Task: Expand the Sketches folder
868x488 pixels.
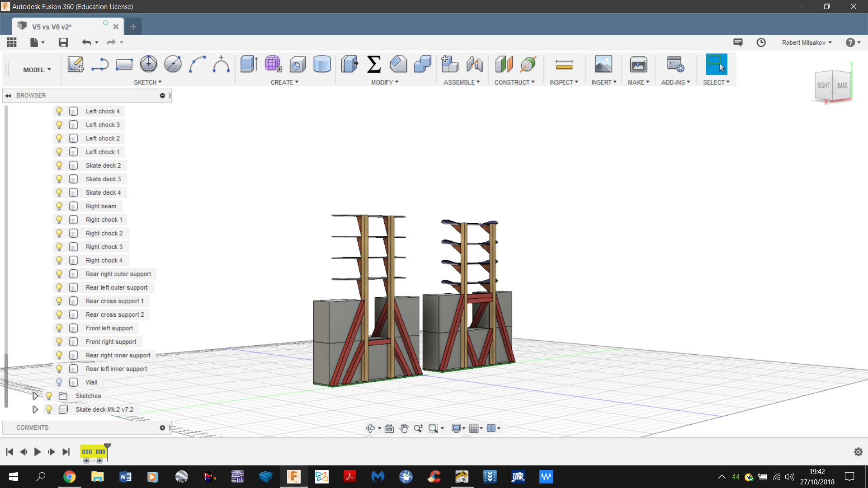Action: point(35,396)
